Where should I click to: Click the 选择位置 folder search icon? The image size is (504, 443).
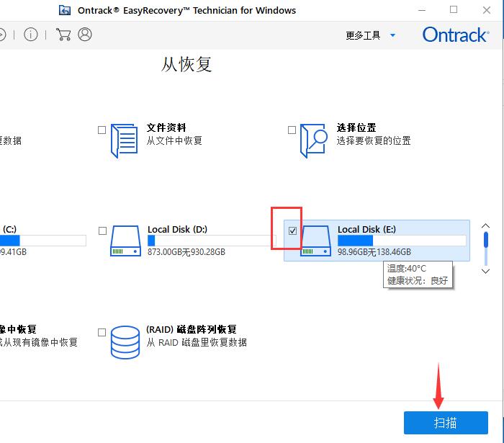coord(314,140)
